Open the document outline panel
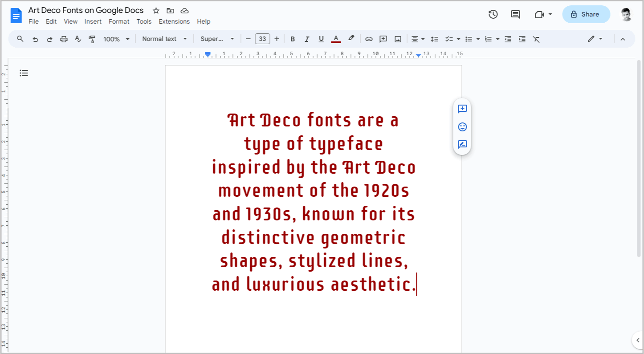644x354 pixels. point(24,73)
